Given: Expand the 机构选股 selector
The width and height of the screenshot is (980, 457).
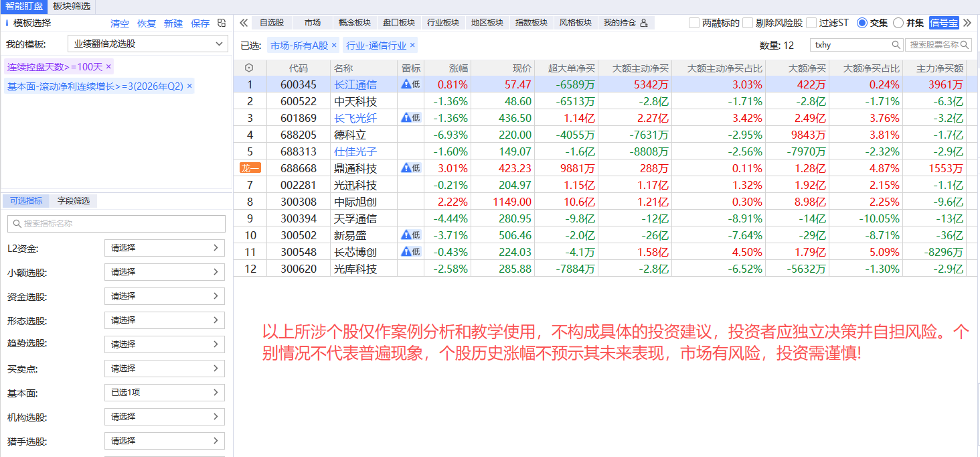Looking at the screenshot, I should [165, 417].
